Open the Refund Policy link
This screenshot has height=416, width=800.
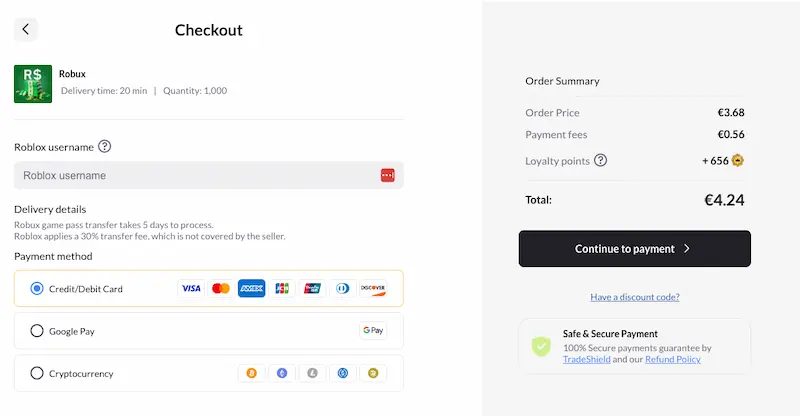(x=672, y=359)
